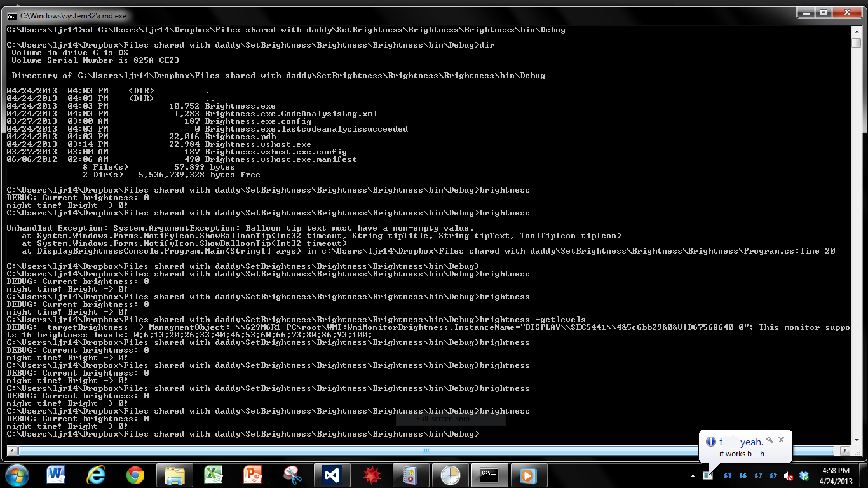
Task: Launch Microsoft Word from the taskbar
Action: (56, 475)
